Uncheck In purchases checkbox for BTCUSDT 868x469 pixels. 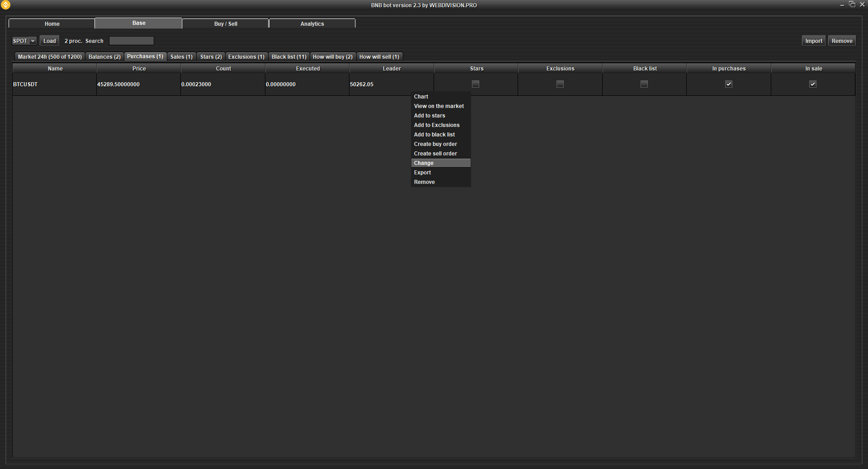[x=729, y=84]
